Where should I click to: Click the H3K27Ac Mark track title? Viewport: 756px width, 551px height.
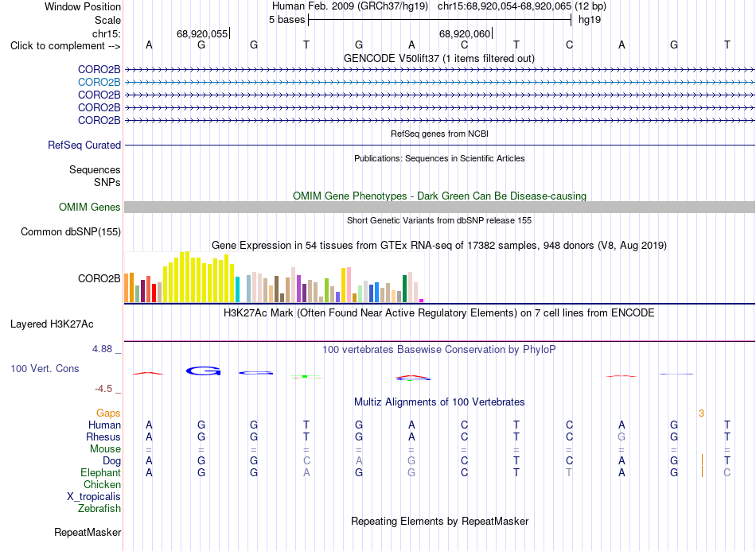[439, 312]
